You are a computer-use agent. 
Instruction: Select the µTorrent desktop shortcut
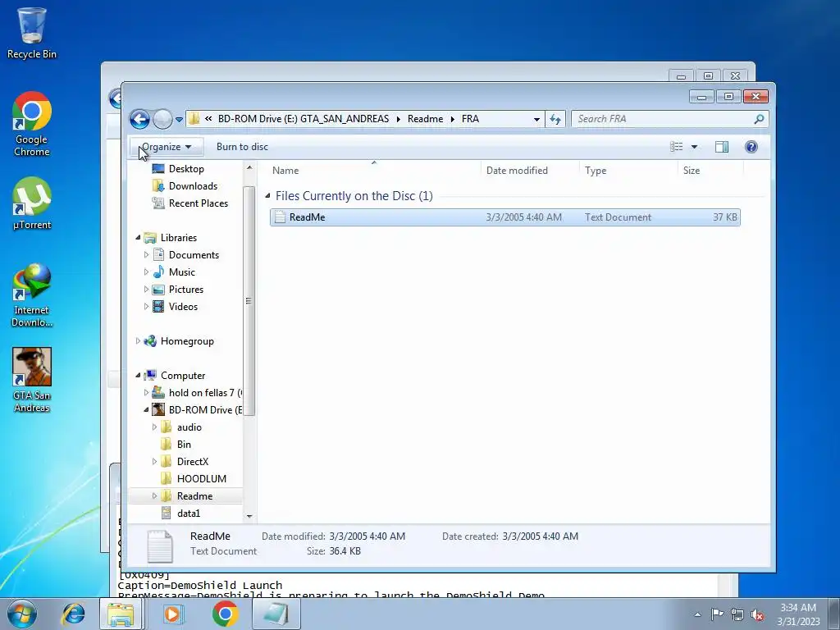tap(32, 203)
